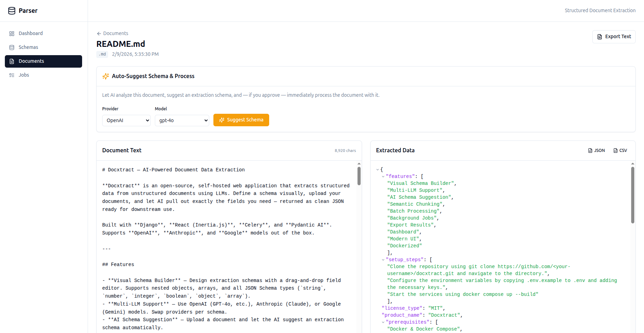Click the CSV file icon in Extracted Data
Image resolution: width=644 pixels, height=333 pixels.
[x=616, y=151]
